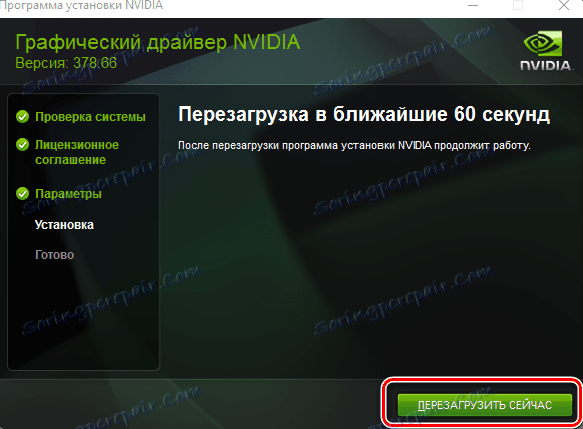The image size is (583, 429).
Task: Close the NVIDIA installer window
Action: (564, 5)
